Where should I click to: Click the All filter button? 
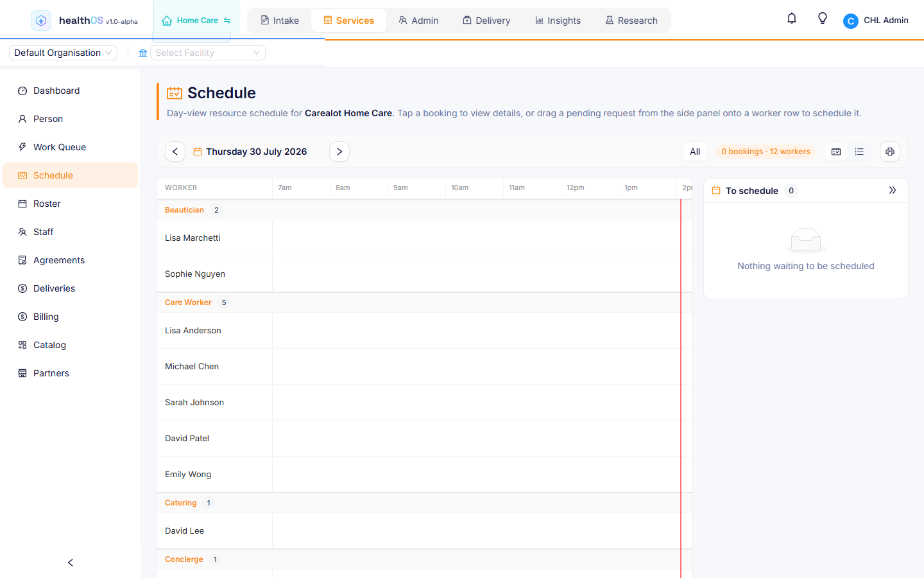[x=695, y=152]
